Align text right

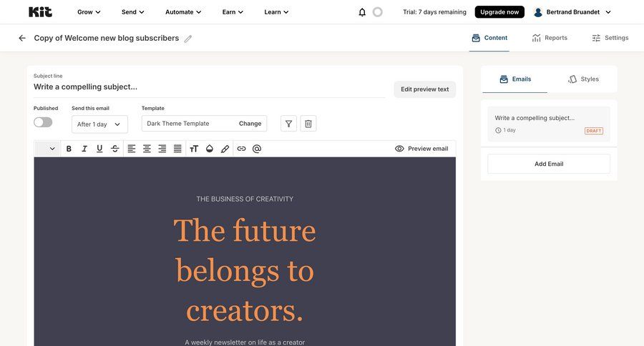click(162, 149)
